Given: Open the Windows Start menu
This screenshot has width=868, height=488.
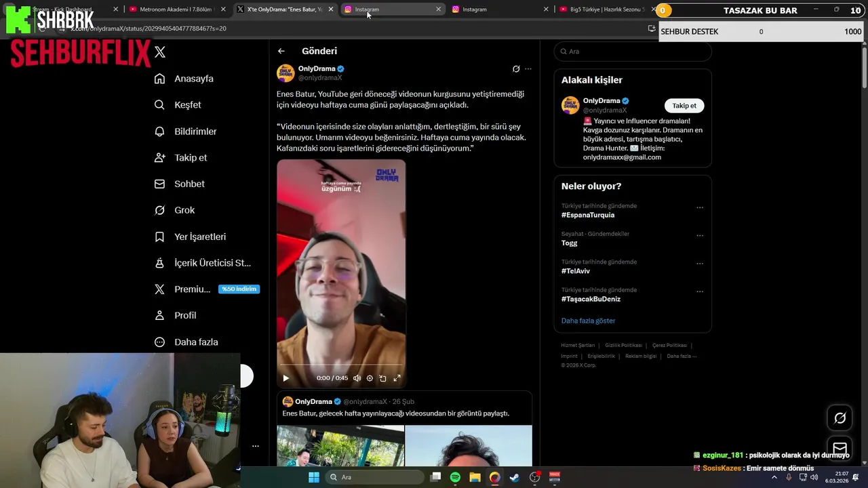Looking at the screenshot, I should click(314, 477).
